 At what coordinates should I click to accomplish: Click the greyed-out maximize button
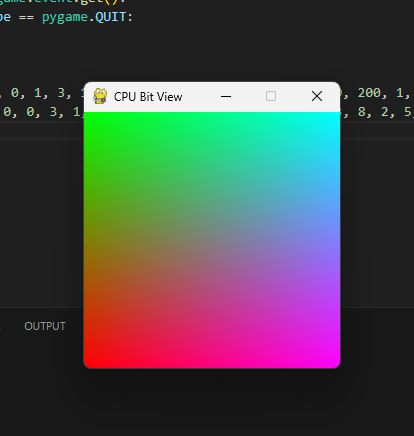(x=271, y=96)
